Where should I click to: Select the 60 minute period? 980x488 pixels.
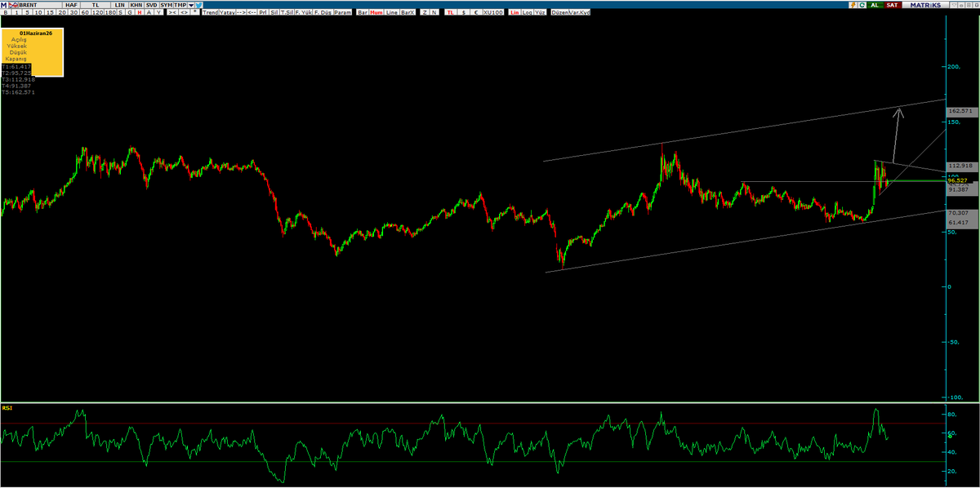[85, 12]
